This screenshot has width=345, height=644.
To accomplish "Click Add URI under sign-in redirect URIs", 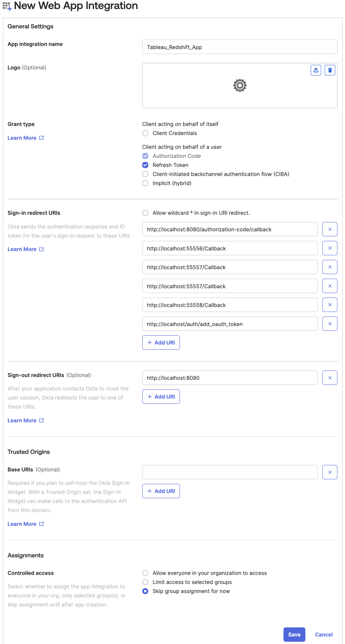I will click(161, 343).
